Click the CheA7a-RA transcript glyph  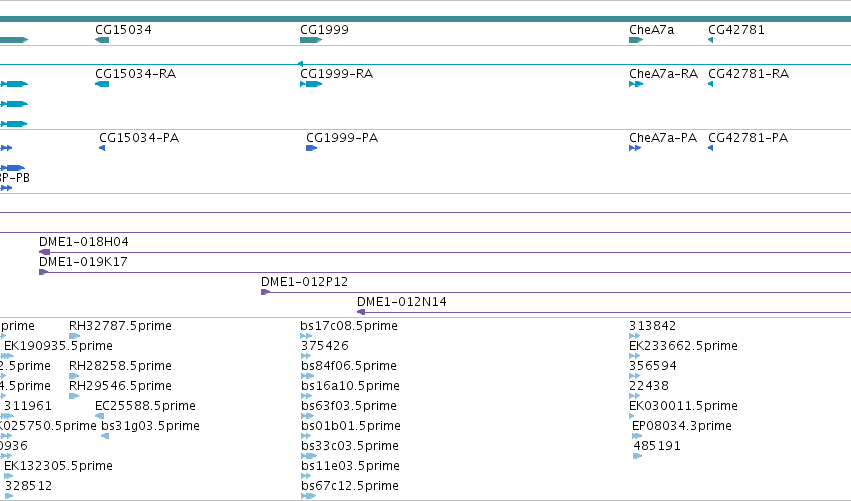click(x=636, y=84)
